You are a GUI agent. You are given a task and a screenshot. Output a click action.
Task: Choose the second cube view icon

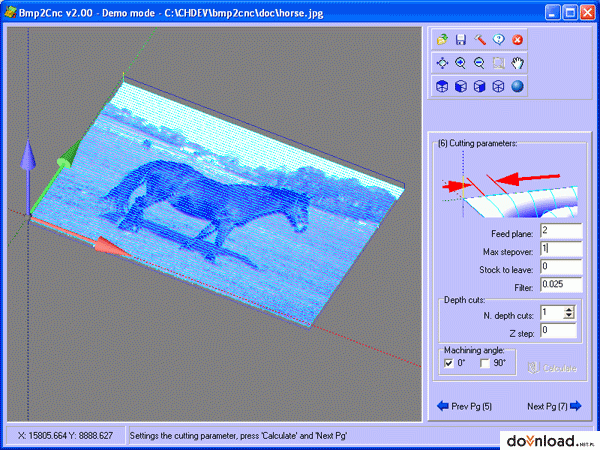(x=461, y=86)
